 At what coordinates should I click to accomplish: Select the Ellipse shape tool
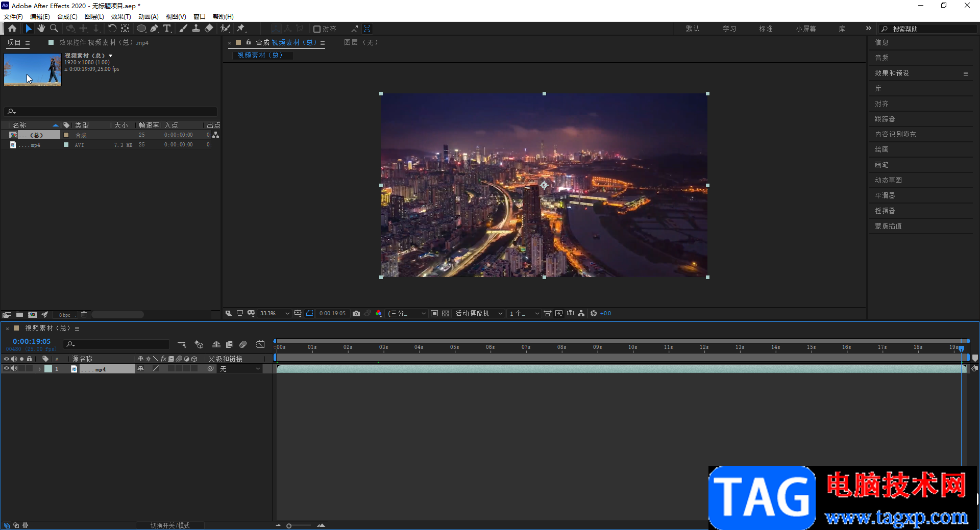click(141, 29)
